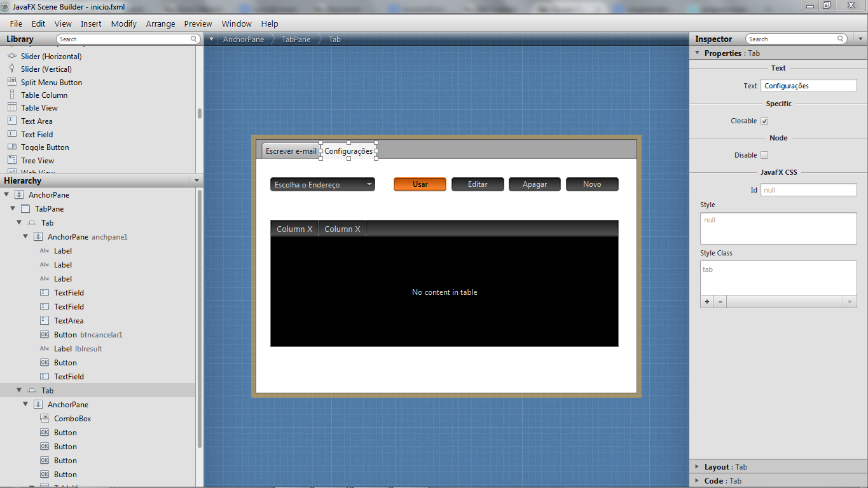
Task: Collapse the AnchorPane anchpane1 tree node
Action: point(25,236)
